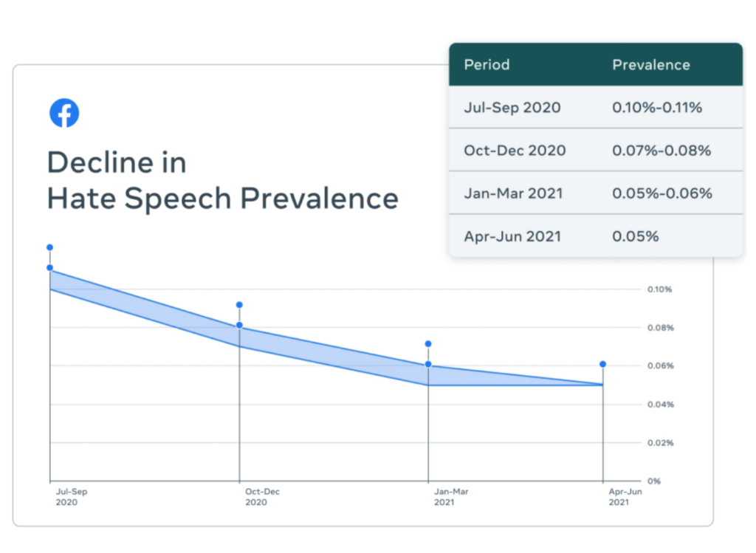Click the lower data point on the Jul-Sep 2020 line
This screenshot has width=756, height=553.
49,267
